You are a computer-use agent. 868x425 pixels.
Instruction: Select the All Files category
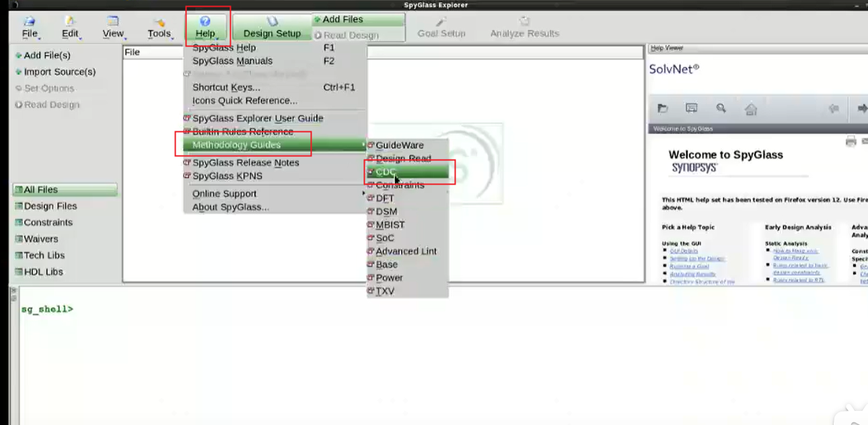tap(65, 190)
